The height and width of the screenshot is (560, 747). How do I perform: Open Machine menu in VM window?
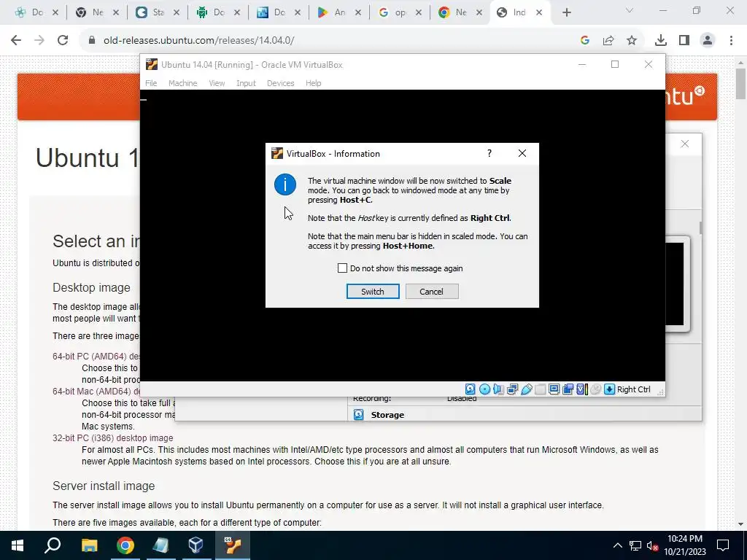tap(182, 83)
